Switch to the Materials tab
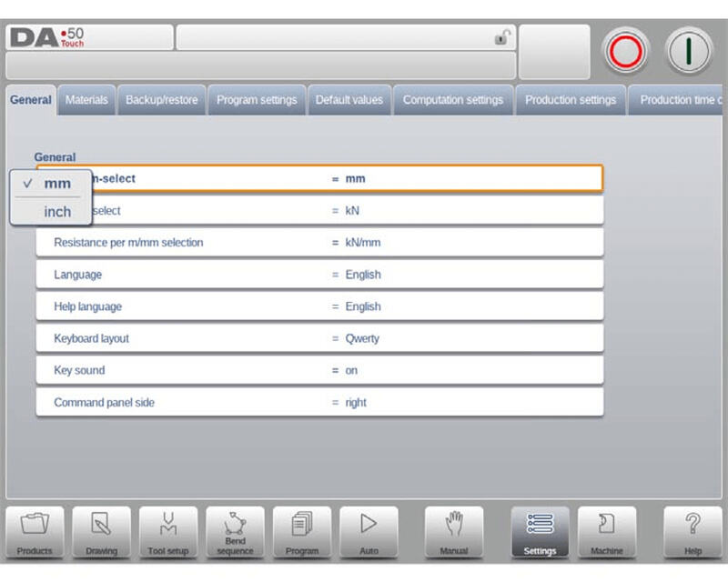 click(x=86, y=100)
